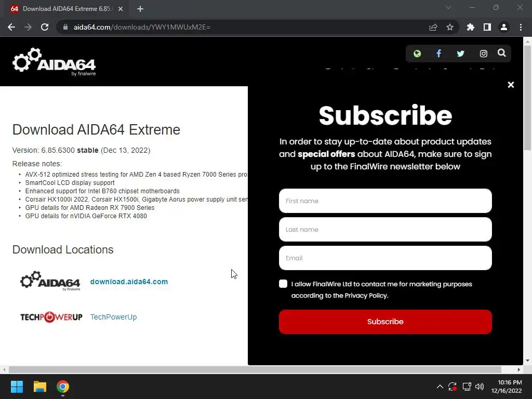
Task: Click the Email field
Action: pyautogui.click(x=385, y=258)
